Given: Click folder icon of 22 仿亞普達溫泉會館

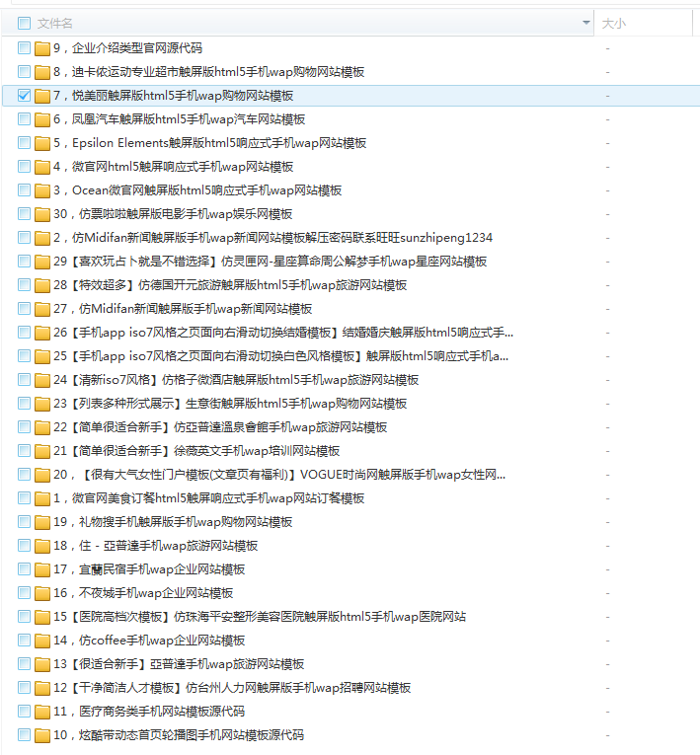Looking at the screenshot, I should point(42,427).
